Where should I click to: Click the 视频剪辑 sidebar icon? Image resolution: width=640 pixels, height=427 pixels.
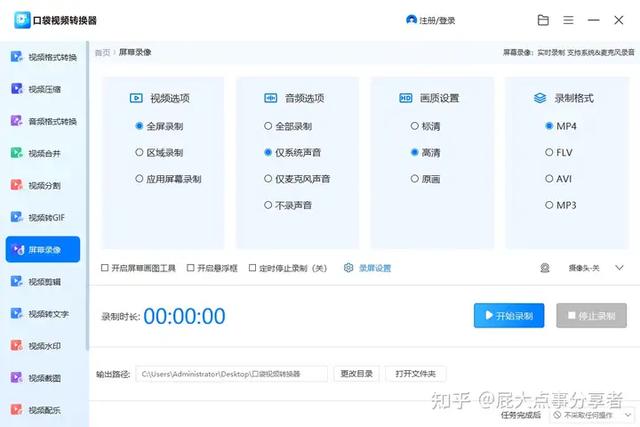click(16, 281)
